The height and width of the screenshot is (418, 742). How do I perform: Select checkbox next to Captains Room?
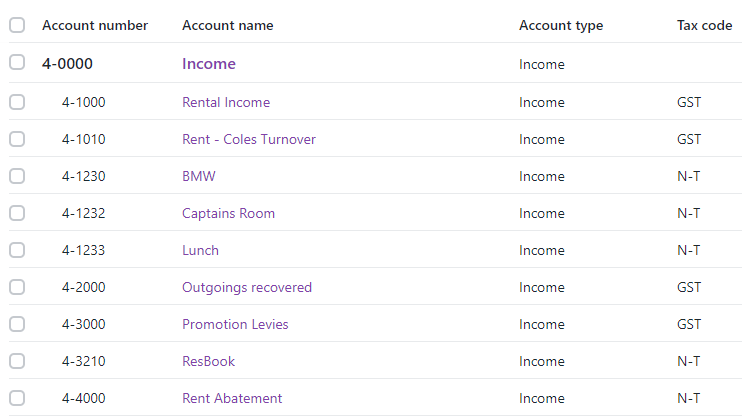17,213
